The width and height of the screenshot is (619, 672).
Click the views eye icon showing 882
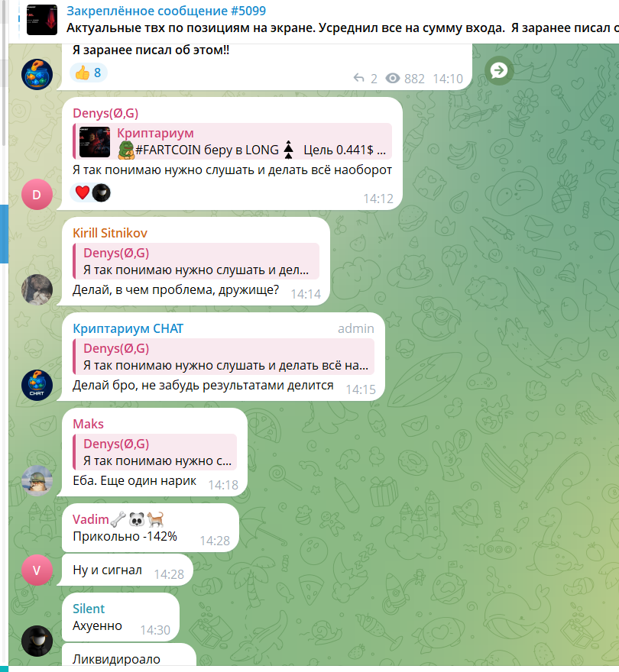393,79
